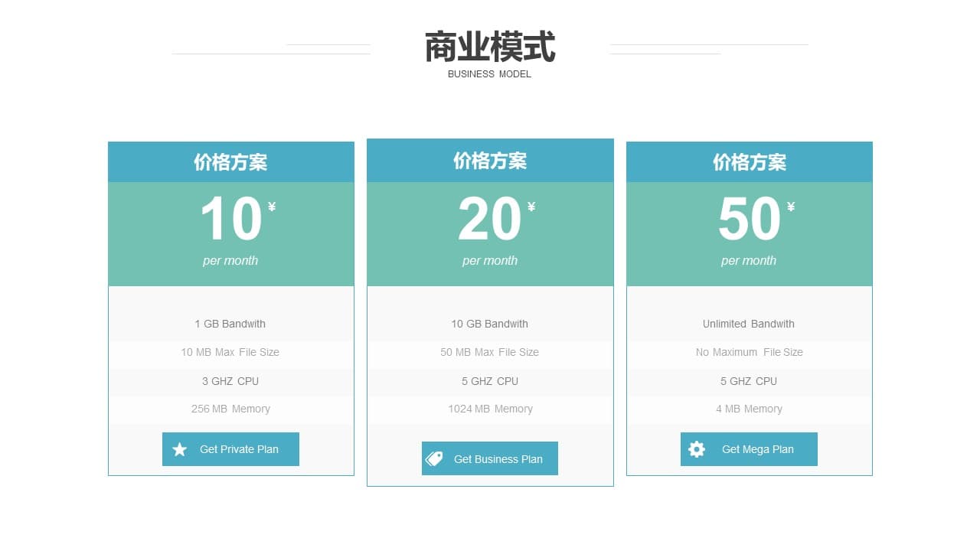Click 'per month' under the 20 price
Viewport: 980px width, 551px height.
tap(490, 261)
